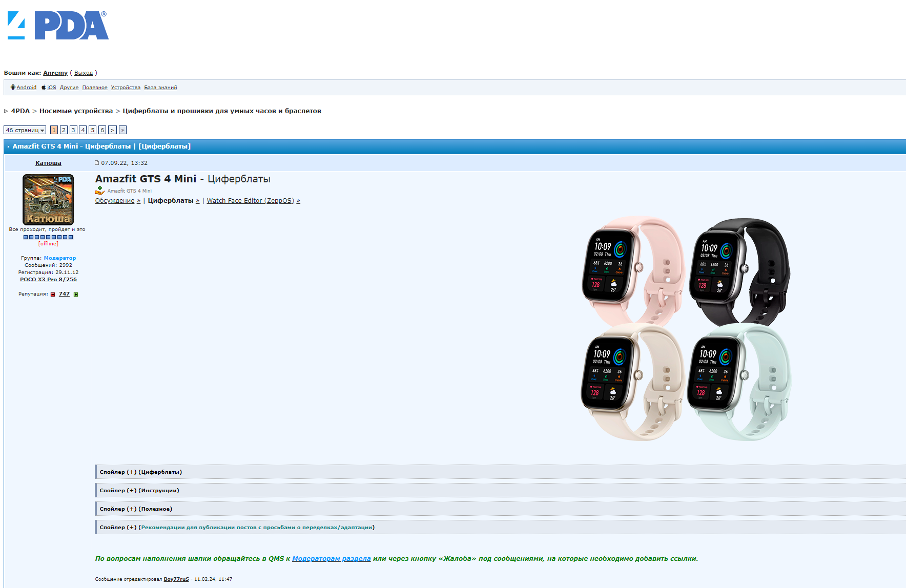The height and width of the screenshot is (588, 906).
Task: Click the 4PDA logo
Action: (58, 26)
